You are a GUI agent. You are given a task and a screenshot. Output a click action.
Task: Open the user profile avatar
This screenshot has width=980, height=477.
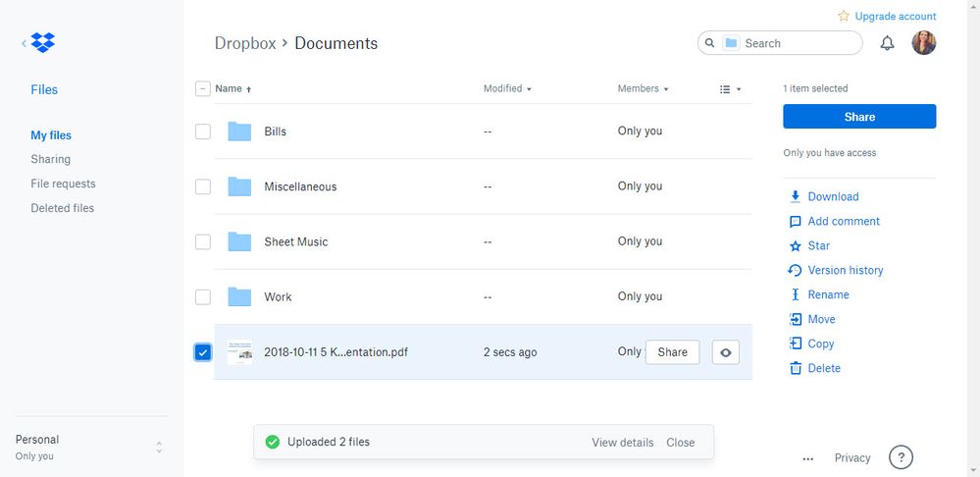(x=923, y=43)
